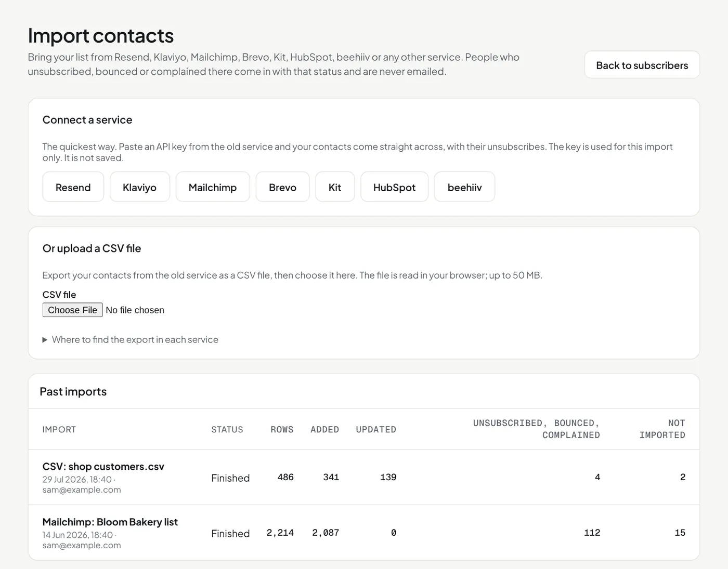Screen dimensions: 728x569
Task: Select the Brevo import button
Action: 282,187
